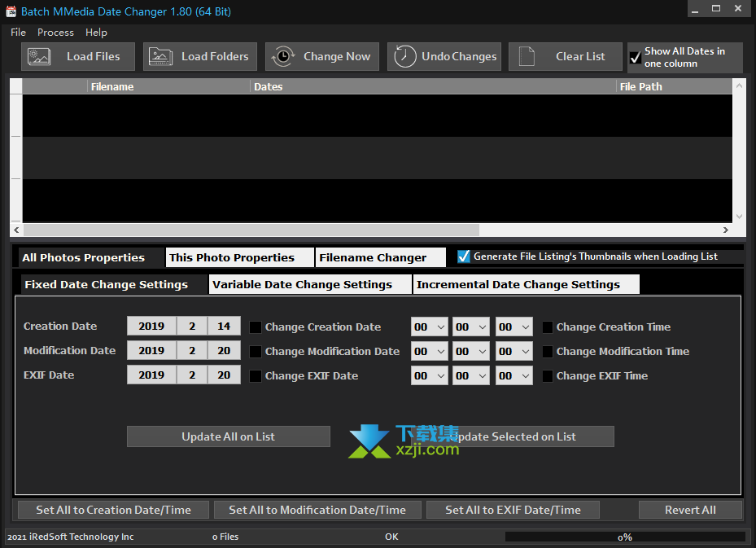The width and height of the screenshot is (756, 548).
Task: Switch to This Photo Properties tab
Action: point(239,257)
